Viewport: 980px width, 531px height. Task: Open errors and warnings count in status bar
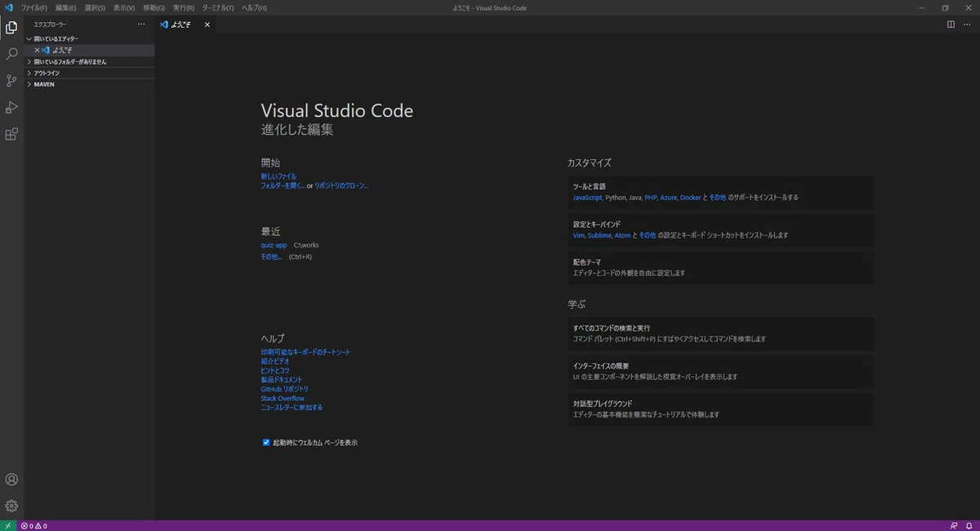[33, 525]
